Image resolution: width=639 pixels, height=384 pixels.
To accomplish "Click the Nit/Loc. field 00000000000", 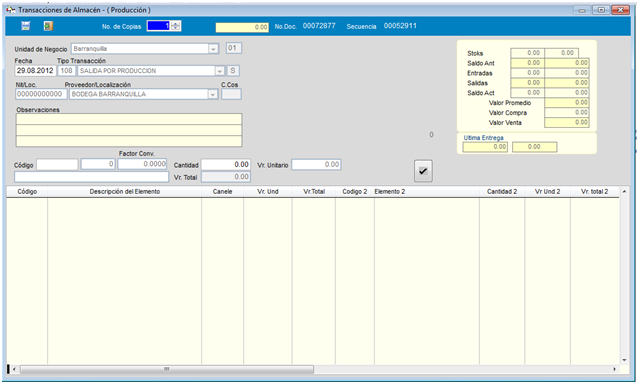I will click(x=41, y=94).
